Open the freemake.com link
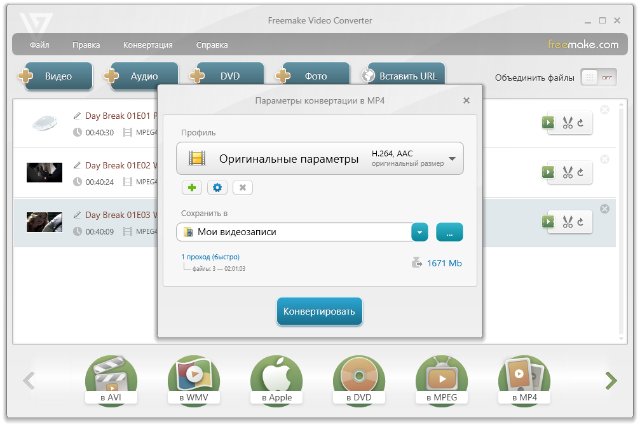 (x=583, y=44)
